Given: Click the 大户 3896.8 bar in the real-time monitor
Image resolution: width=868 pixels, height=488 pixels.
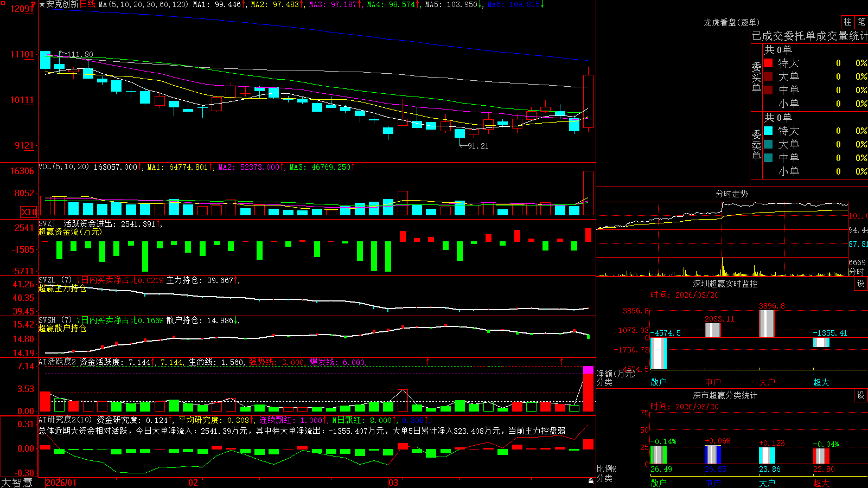Looking at the screenshot, I should coord(767,324).
